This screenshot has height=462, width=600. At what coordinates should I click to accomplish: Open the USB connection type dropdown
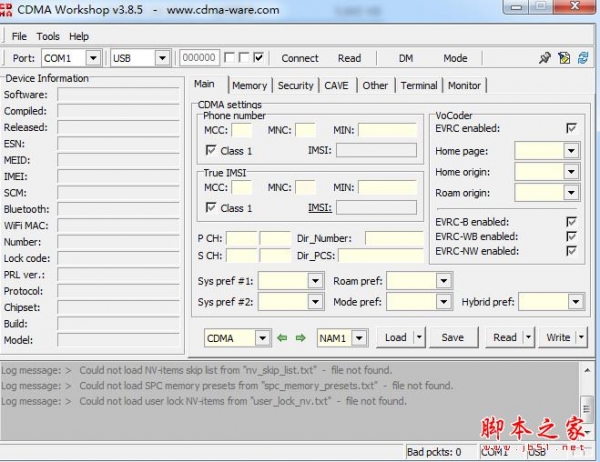pyautogui.click(x=162, y=58)
